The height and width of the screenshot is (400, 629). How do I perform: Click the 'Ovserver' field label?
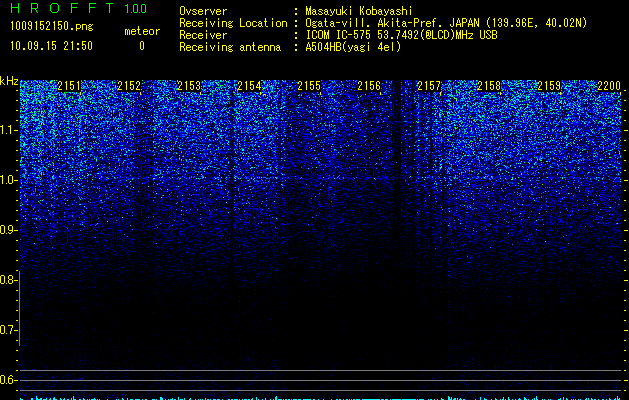[203, 11]
